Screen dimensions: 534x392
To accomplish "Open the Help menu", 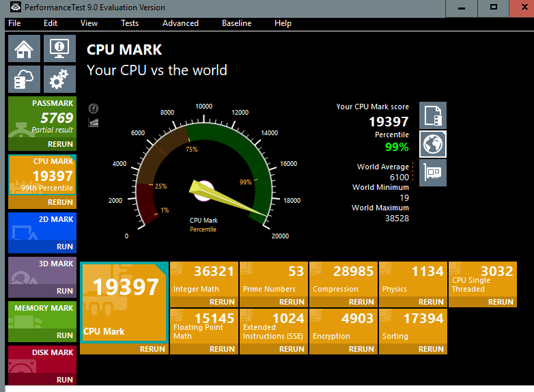I will (x=283, y=23).
